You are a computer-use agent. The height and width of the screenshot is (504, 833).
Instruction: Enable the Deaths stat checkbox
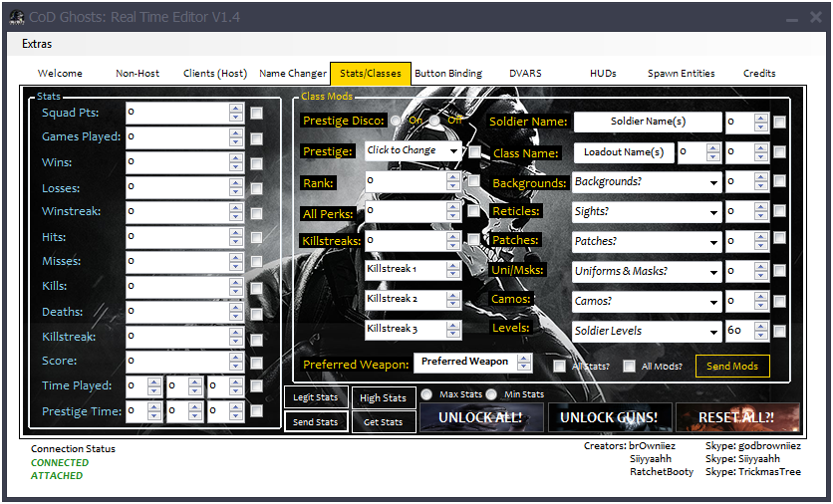pos(257,314)
